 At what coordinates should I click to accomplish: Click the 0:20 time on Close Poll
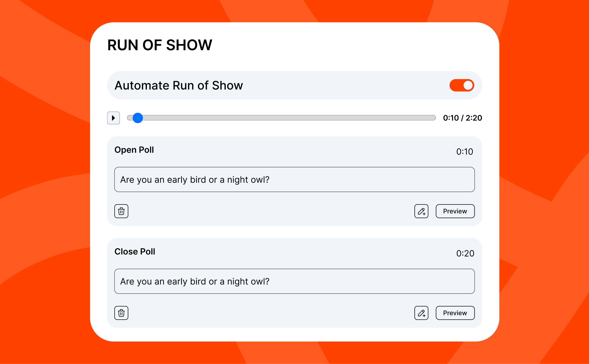[465, 253]
